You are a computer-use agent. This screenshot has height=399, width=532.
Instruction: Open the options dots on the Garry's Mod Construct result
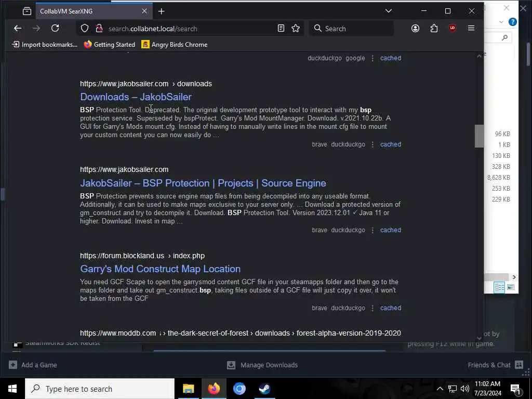[x=373, y=309]
